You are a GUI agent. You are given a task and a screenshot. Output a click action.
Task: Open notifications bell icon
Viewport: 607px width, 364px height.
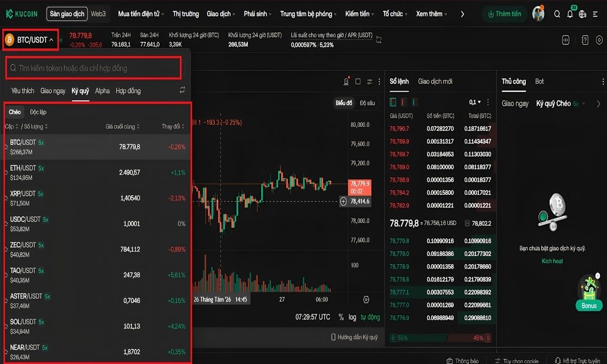click(x=570, y=14)
